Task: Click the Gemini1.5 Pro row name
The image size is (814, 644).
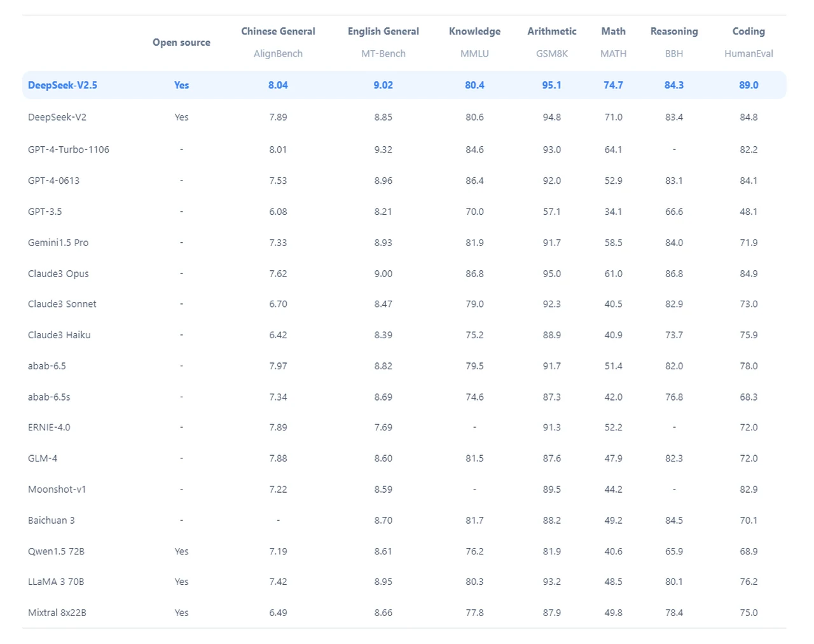Action: [59, 243]
